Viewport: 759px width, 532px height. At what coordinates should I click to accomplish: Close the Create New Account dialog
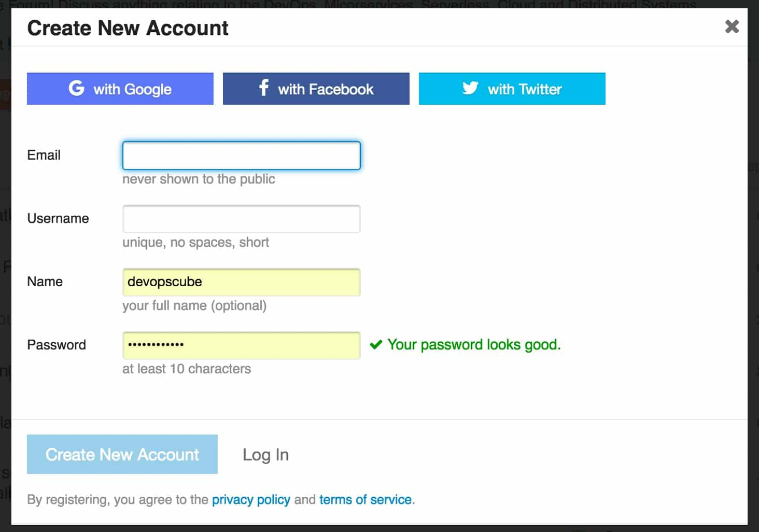[732, 27]
